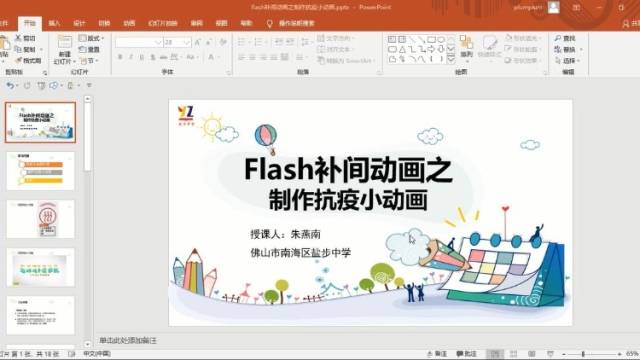Viewport: 640px width, 360px height.
Task: Toggle underline formatting
Action: (142, 57)
